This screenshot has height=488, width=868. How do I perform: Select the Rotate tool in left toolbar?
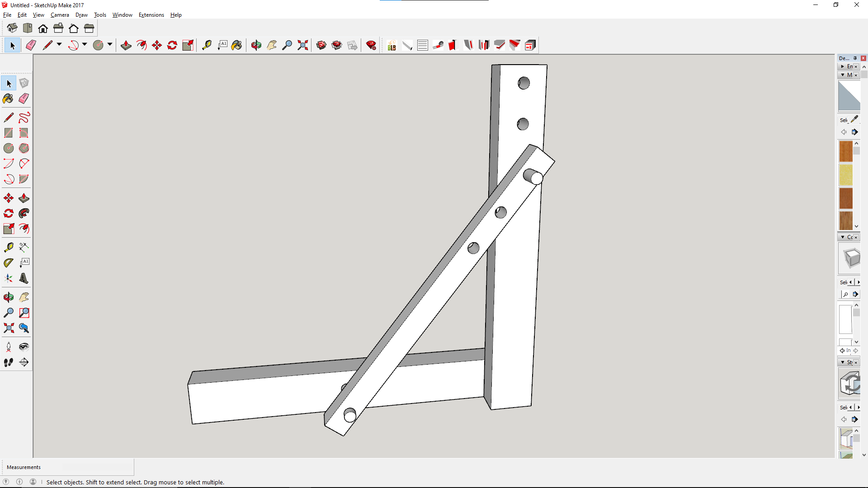click(8, 213)
